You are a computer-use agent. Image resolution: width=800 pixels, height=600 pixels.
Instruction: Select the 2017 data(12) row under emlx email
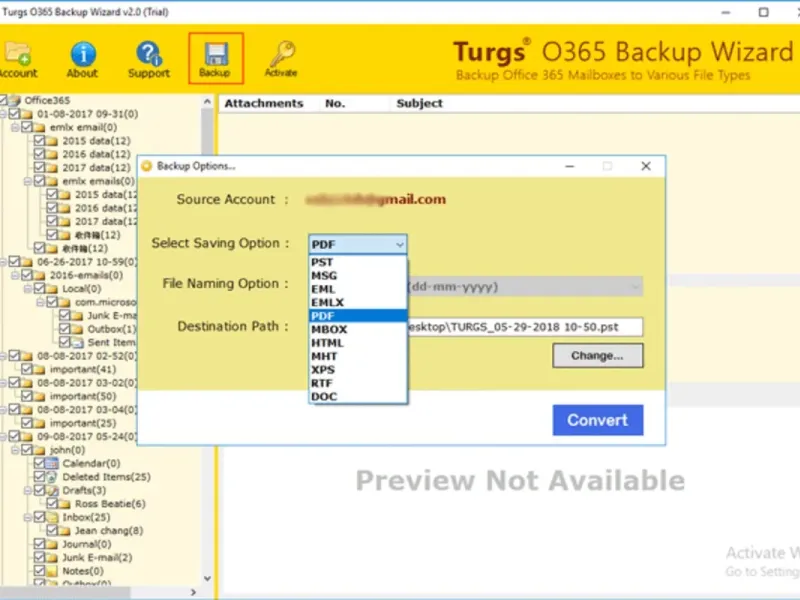(96, 167)
